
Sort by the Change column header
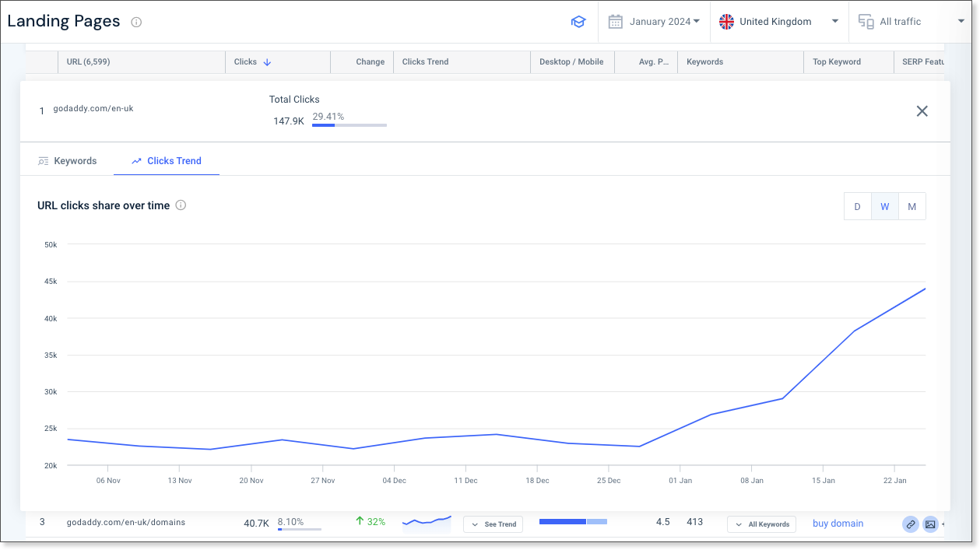371,62
